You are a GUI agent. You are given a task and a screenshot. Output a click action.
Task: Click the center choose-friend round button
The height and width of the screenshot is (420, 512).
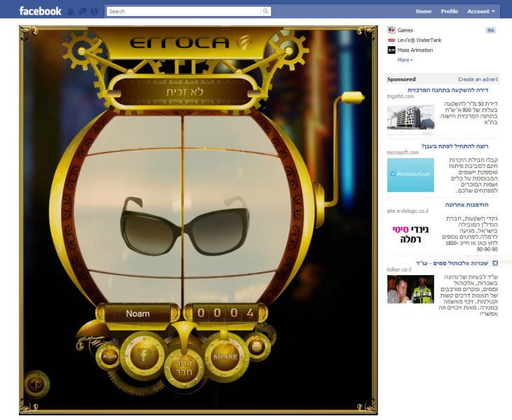click(x=184, y=367)
